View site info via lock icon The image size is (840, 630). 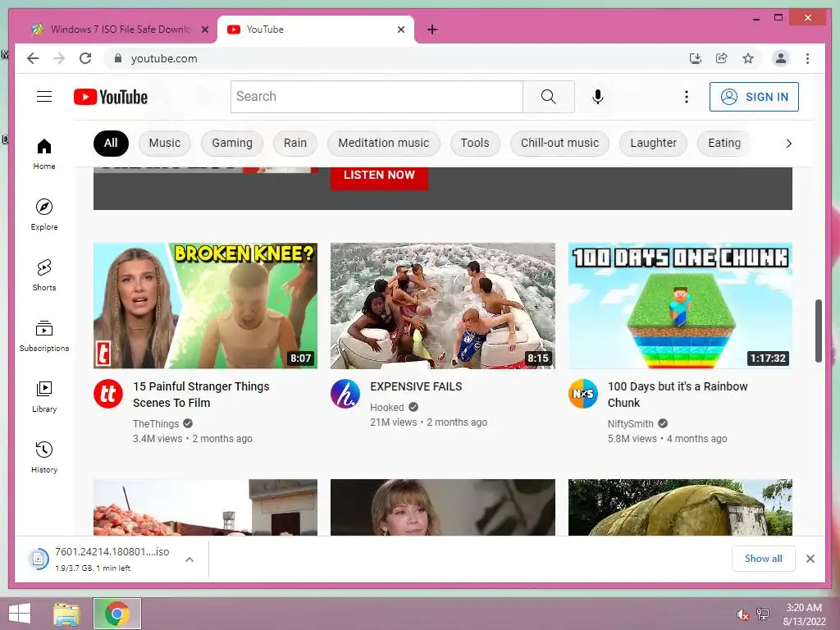118,58
